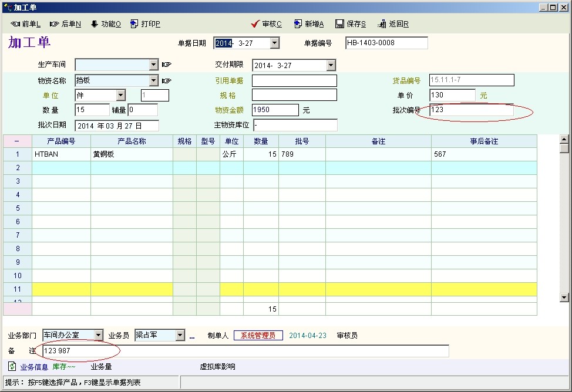Print the document using 打印
Image resolution: width=572 pixels, height=392 pixels.
[145, 24]
